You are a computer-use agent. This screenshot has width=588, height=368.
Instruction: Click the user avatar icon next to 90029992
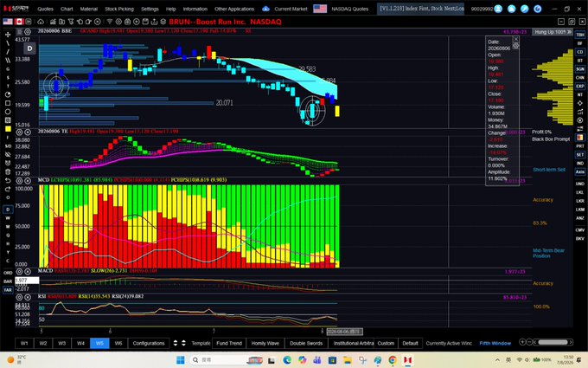498,9
